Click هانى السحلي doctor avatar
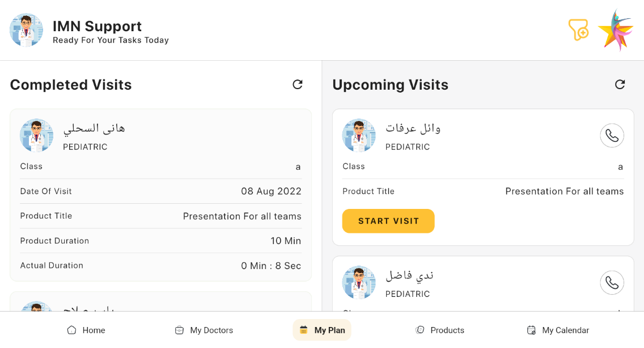 37,136
